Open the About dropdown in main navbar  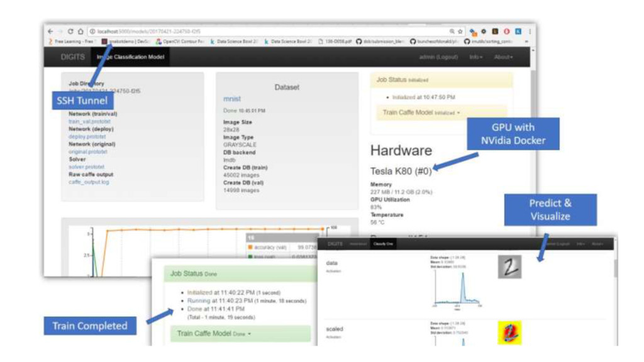(503, 57)
